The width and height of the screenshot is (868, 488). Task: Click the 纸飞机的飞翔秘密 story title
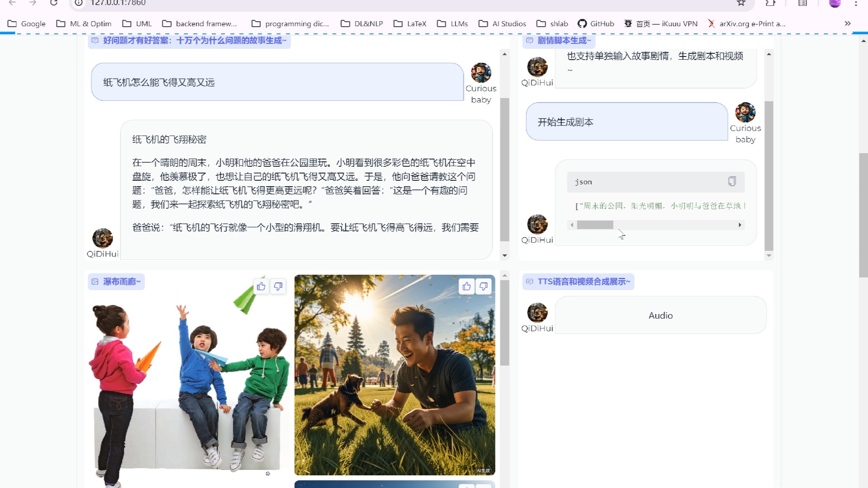pos(169,139)
